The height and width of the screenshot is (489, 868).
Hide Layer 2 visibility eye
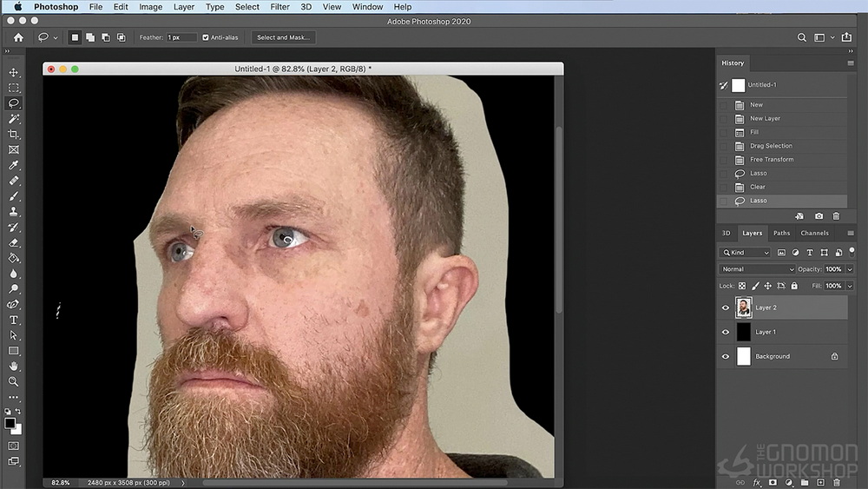pyautogui.click(x=725, y=308)
